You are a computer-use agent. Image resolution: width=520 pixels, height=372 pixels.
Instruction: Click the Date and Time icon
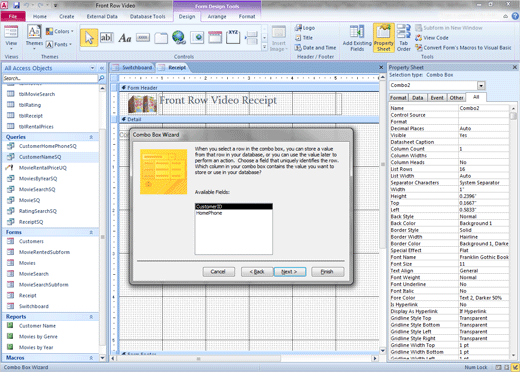[298, 48]
